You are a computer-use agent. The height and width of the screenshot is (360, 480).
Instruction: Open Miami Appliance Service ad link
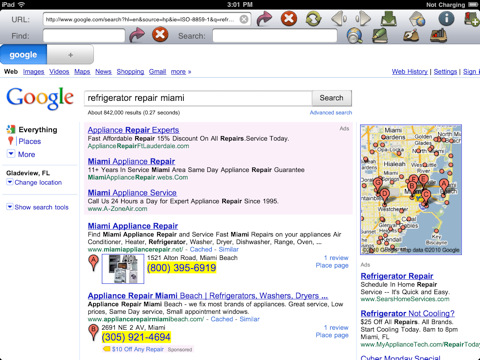pyautogui.click(x=132, y=193)
